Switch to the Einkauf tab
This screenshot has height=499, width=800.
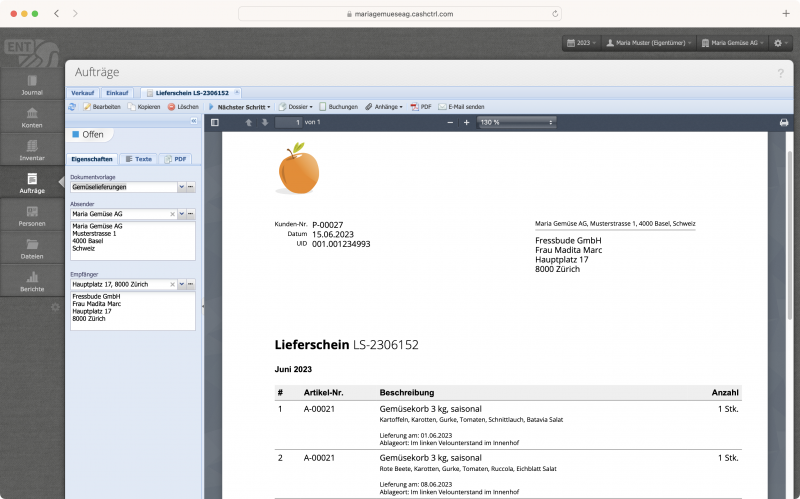(117, 93)
